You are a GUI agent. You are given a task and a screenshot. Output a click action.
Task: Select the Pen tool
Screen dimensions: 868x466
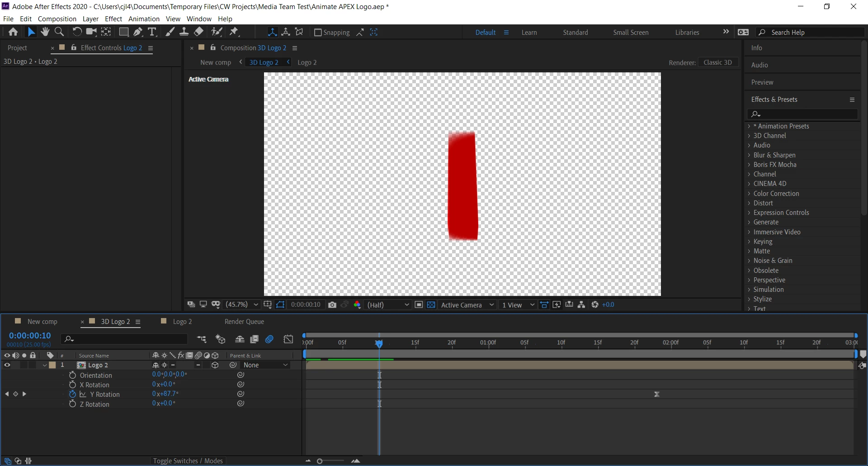138,32
